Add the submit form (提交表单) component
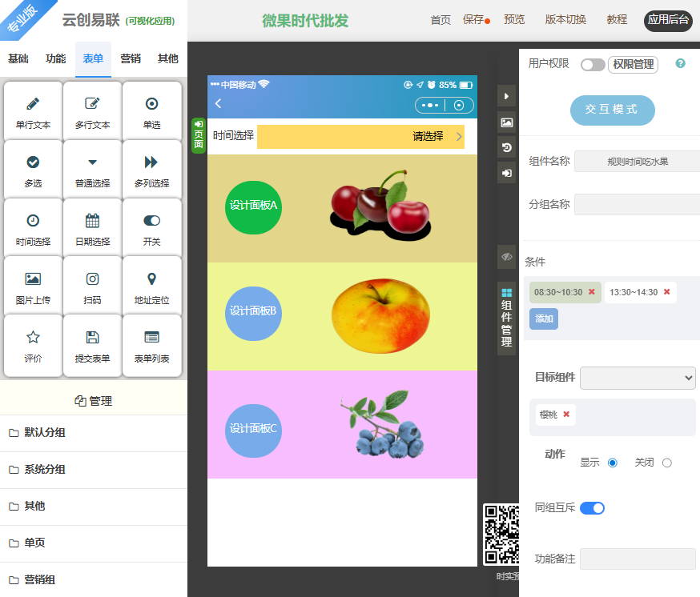Screen dimensions: 700x597 click(x=92, y=345)
